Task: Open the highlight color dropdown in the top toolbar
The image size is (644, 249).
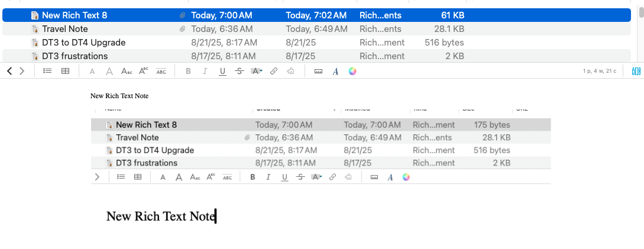Action: pyautogui.click(x=257, y=71)
